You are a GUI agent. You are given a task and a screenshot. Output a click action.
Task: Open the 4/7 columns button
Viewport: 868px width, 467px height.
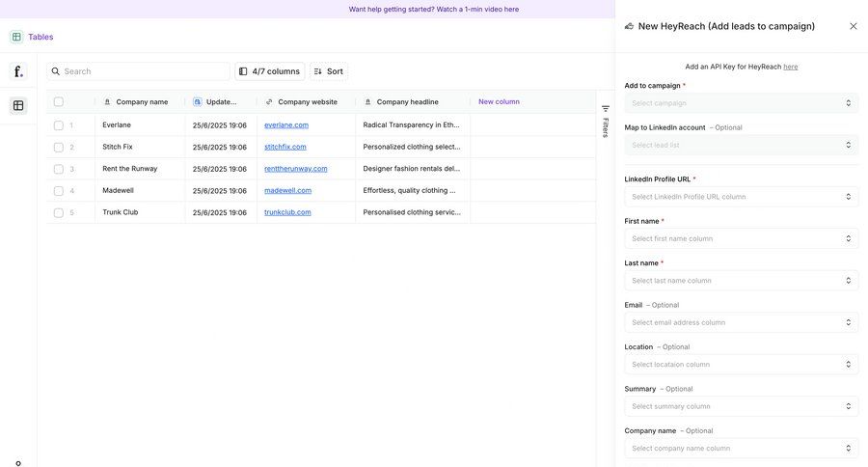(270, 71)
